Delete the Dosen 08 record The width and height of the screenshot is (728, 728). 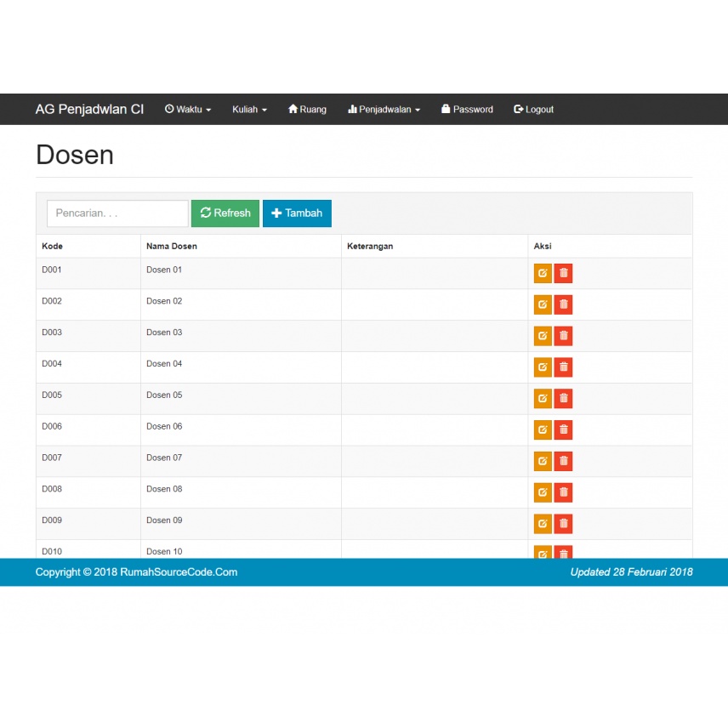[x=563, y=492]
